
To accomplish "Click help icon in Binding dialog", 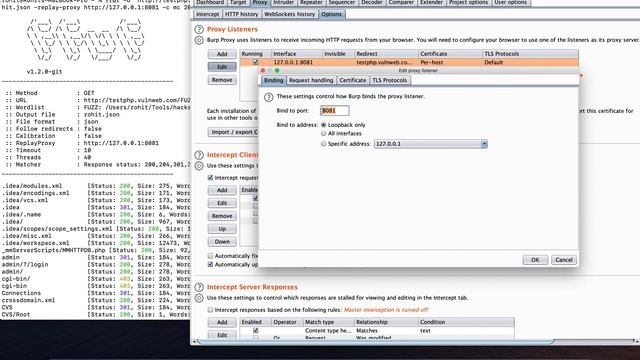I will pos(268,97).
